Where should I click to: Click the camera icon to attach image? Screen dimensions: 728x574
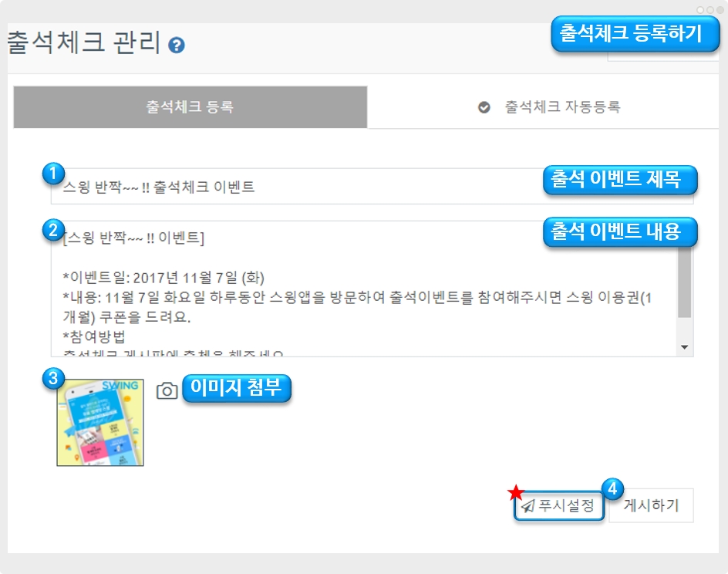click(167, 390)
